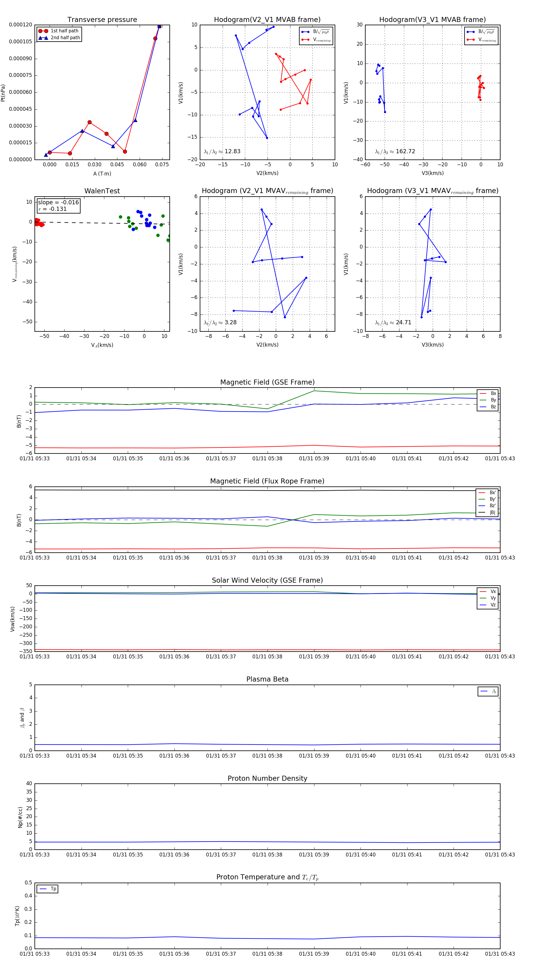The width and height of the screenshot is (535, 980).
Task: Click the "Magnetic Field (Flux Rope Frame)" title
Action: point(267,481)
